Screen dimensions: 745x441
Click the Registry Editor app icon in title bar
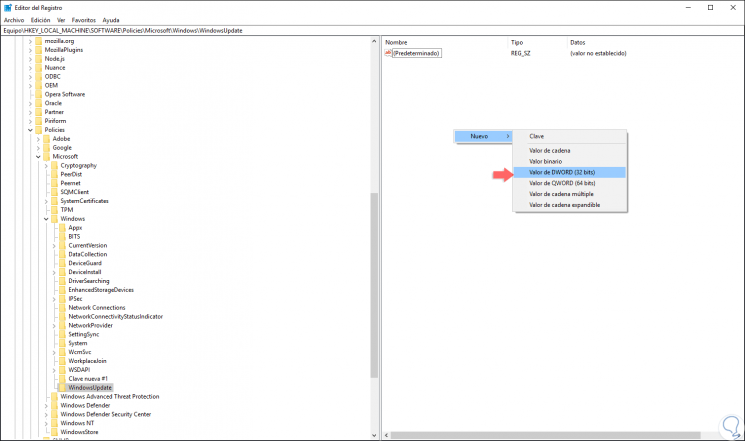coord(8,8)
